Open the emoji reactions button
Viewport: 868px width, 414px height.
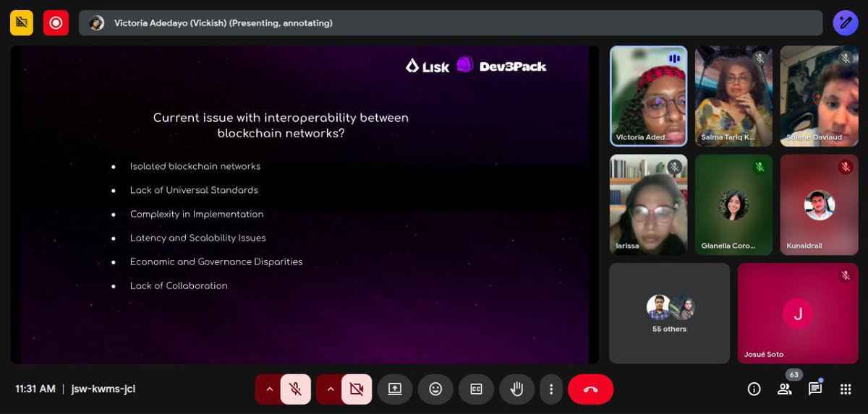coord(435,389)
